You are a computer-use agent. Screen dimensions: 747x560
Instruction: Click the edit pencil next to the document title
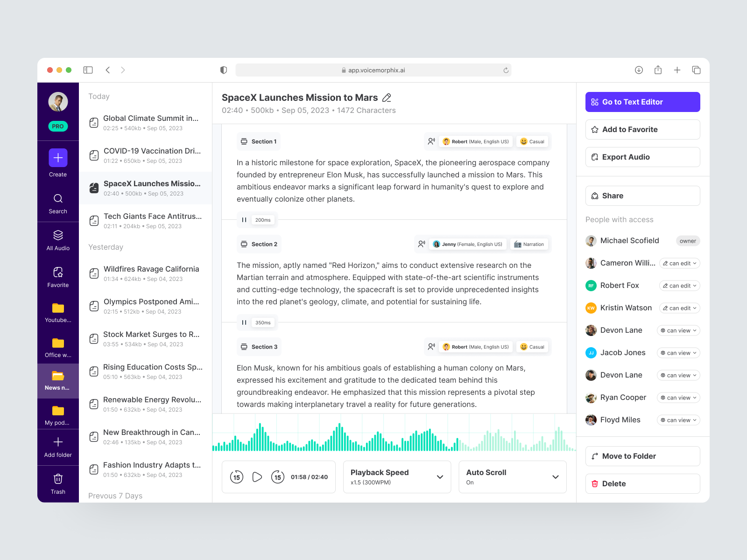click(x=386, y=98)
